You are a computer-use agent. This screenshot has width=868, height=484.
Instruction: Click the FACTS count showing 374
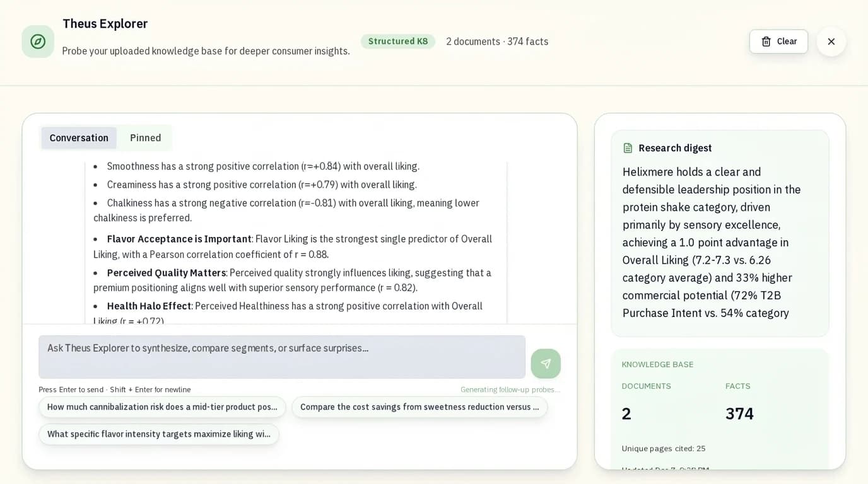[738, 413]
